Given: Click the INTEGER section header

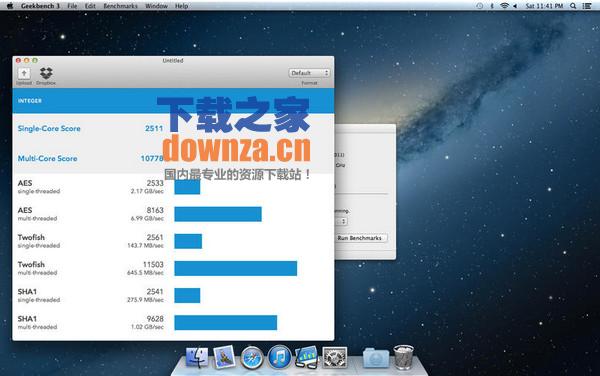Looking at the screenshot, I should click(x=173, y=101).
